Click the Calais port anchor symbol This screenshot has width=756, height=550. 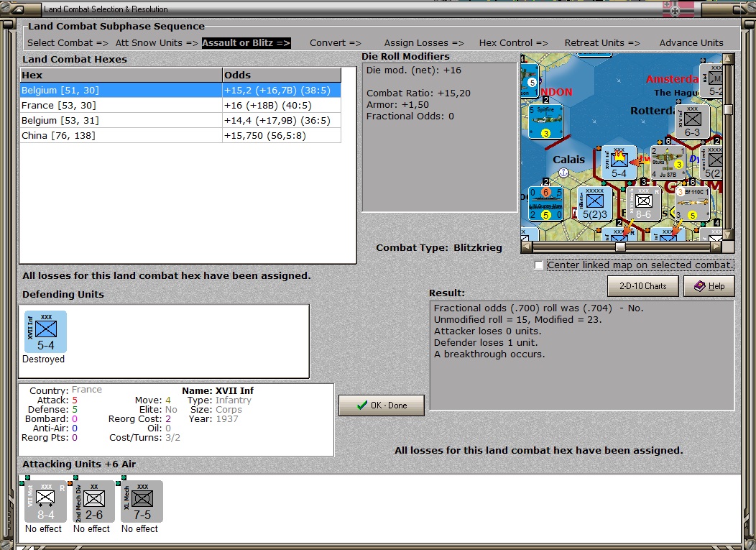(563, 173)
